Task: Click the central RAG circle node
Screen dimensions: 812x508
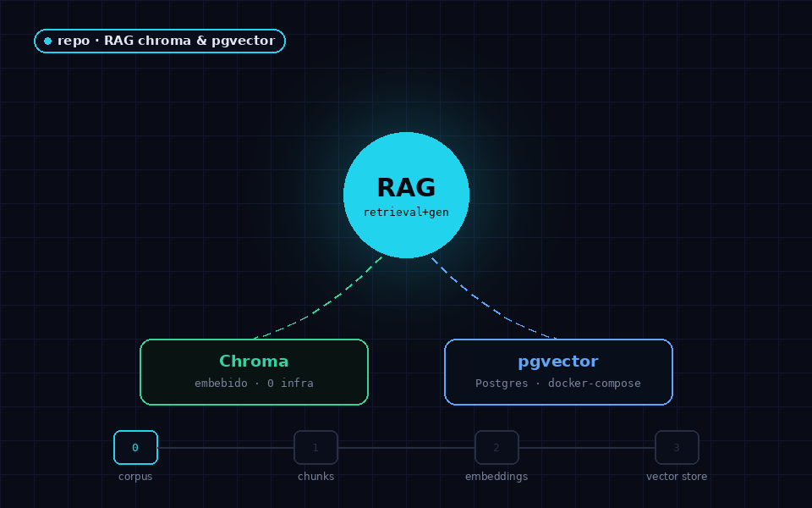Action: pyautogui.click(x=406, y=195)
